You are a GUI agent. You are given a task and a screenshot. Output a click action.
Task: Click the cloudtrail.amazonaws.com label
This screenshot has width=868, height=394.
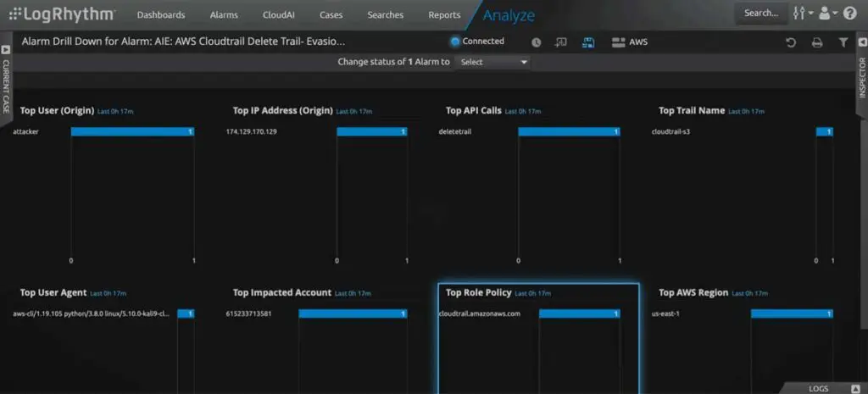(480, 314)
